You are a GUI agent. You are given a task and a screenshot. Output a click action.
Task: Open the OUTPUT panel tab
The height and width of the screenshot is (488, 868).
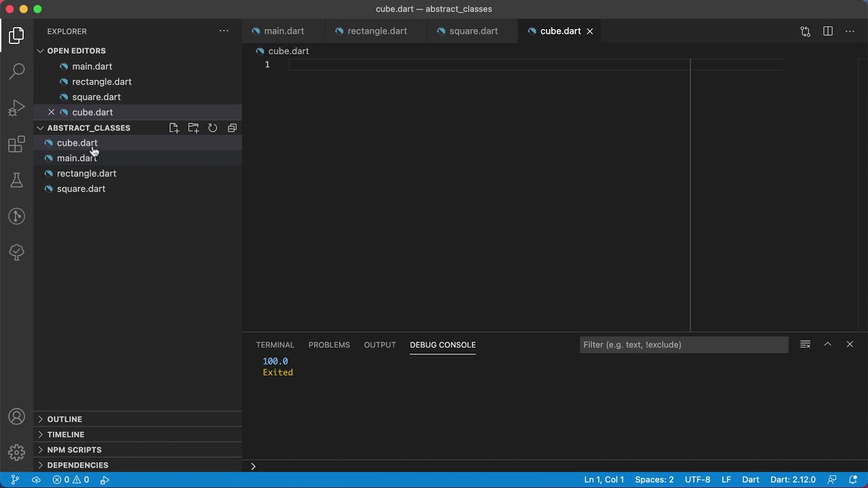point(380,345)
